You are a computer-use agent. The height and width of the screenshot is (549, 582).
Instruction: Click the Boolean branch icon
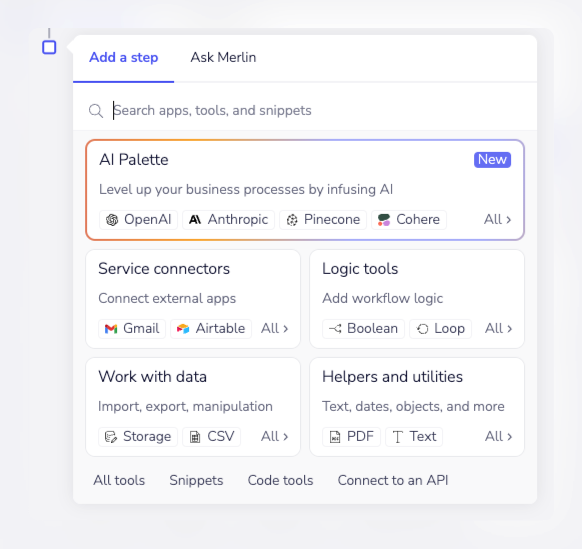tap(335, 329)
